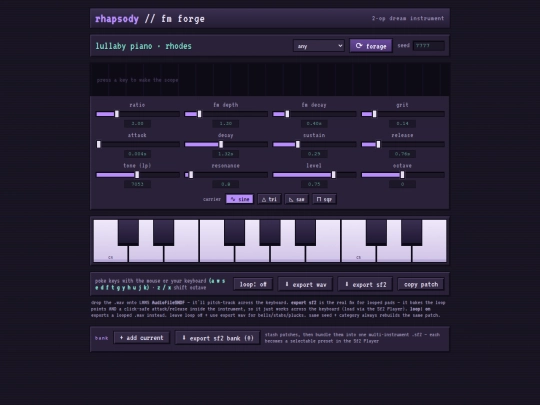Click the tone (lp) slider
540x405 pixels.
pyautogui.click(x=137, y=175)
